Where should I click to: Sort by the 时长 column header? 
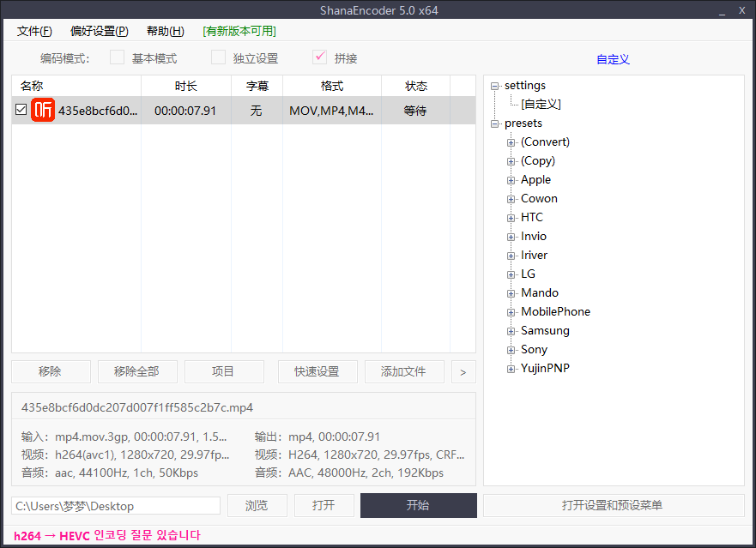[x=186, y=86]
